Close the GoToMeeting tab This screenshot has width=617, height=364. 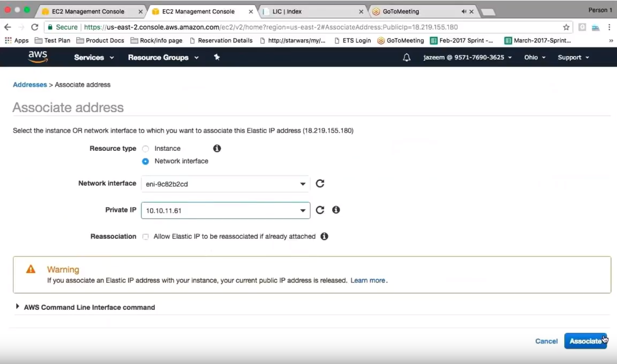(471, 11)
